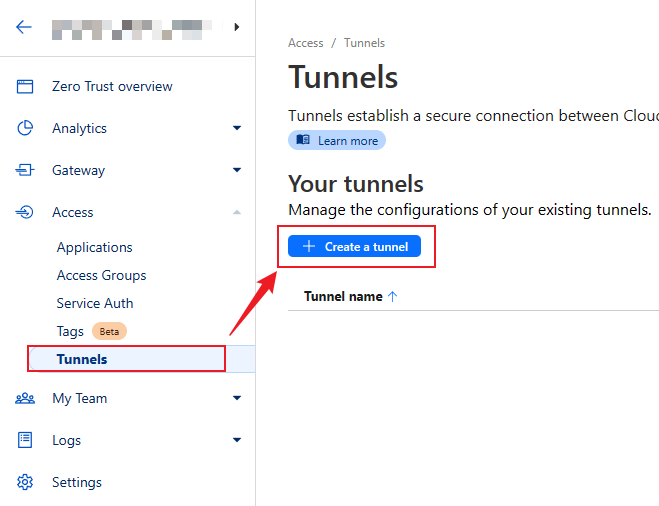Click the Analytics clock-chart icon
This screenshot has height=506, width=659.
click(x=25, y=129)
